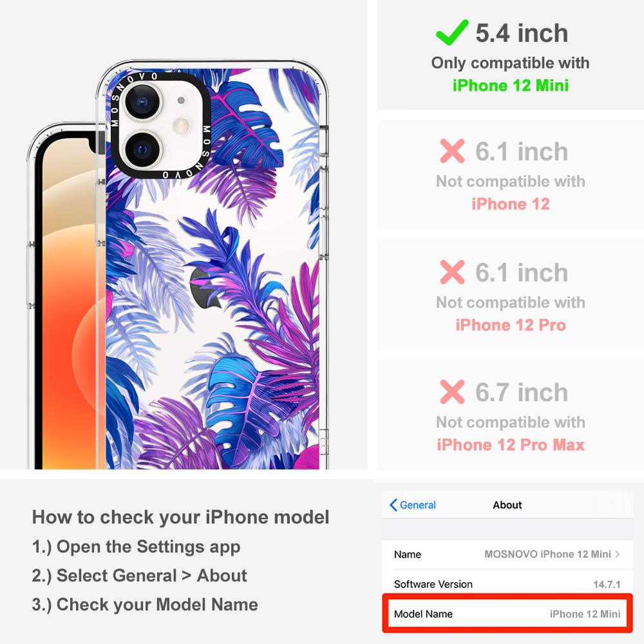The image size is (644, 644).
Task: Click the camera flash on the phone
Action: click(x=181, y=126)
